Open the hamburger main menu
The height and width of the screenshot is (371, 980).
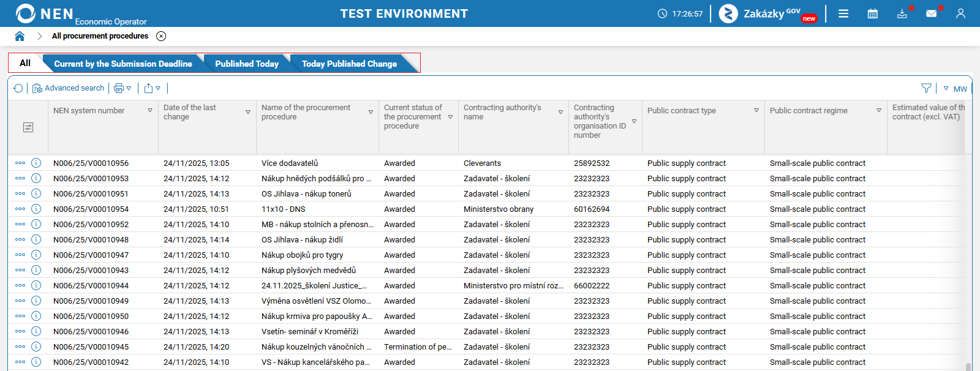(843, 13)
